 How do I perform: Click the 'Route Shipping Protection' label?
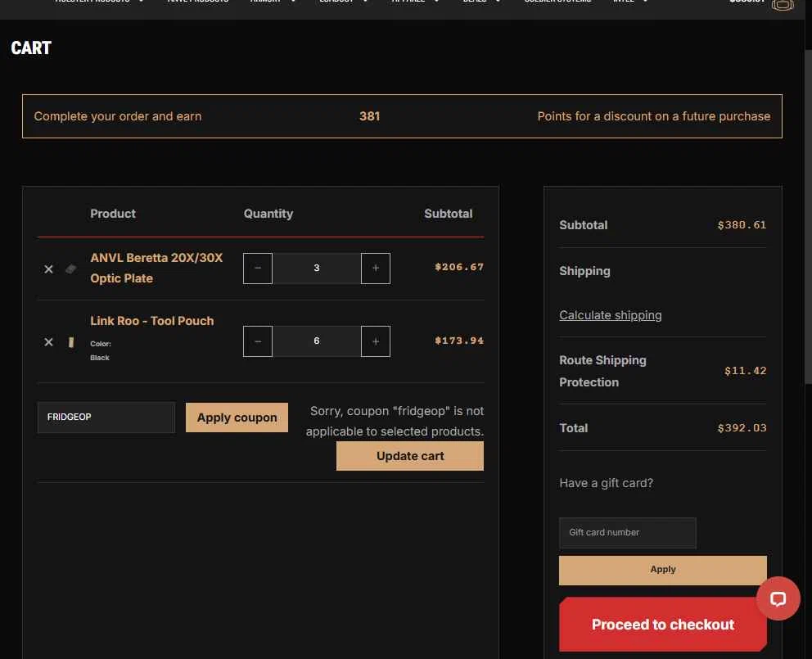pyautogui.click(x=602, y=371)
